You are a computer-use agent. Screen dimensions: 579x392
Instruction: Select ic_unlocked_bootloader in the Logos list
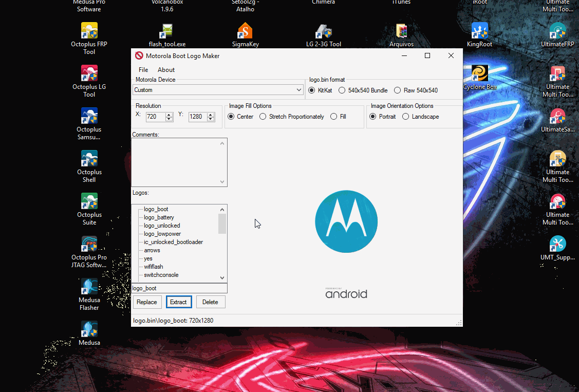(x=174, y=242)
